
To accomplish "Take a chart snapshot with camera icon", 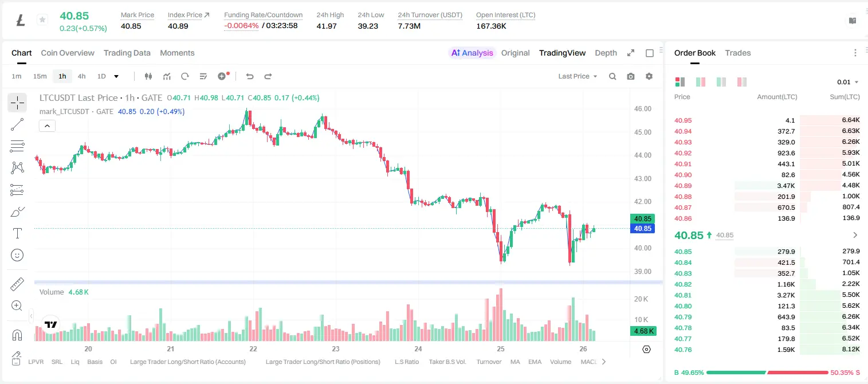I will (631, 76).
